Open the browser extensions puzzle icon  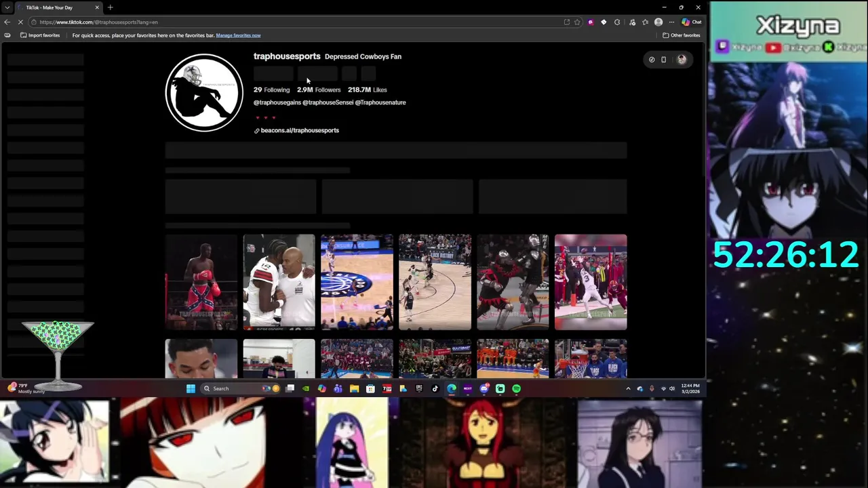coord(617,22)
